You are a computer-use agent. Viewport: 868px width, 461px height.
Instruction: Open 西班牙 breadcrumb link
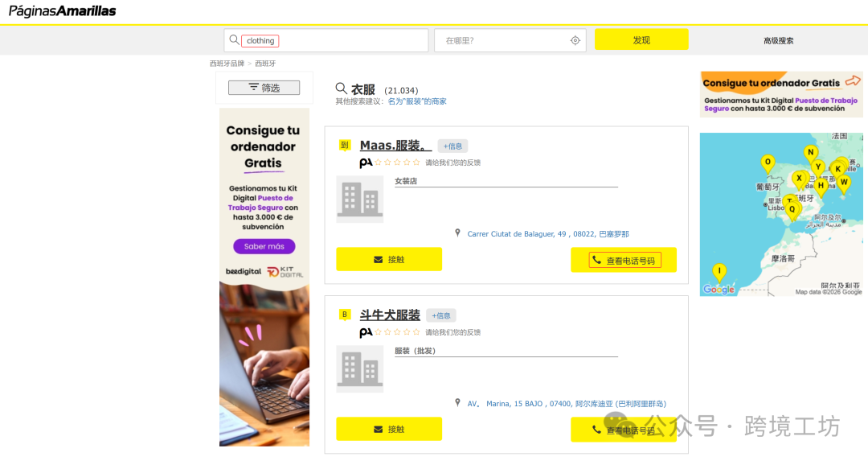coord(265,64)
